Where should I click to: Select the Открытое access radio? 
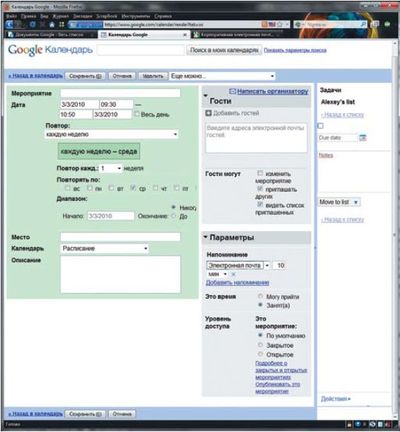[x=260, y=354]
